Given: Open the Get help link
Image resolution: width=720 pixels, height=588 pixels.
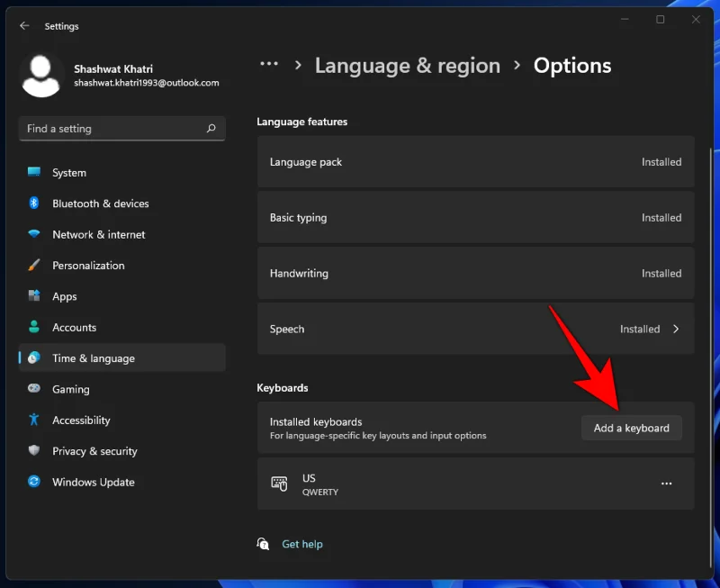Looking at the screenshot, I should point(301,544).
